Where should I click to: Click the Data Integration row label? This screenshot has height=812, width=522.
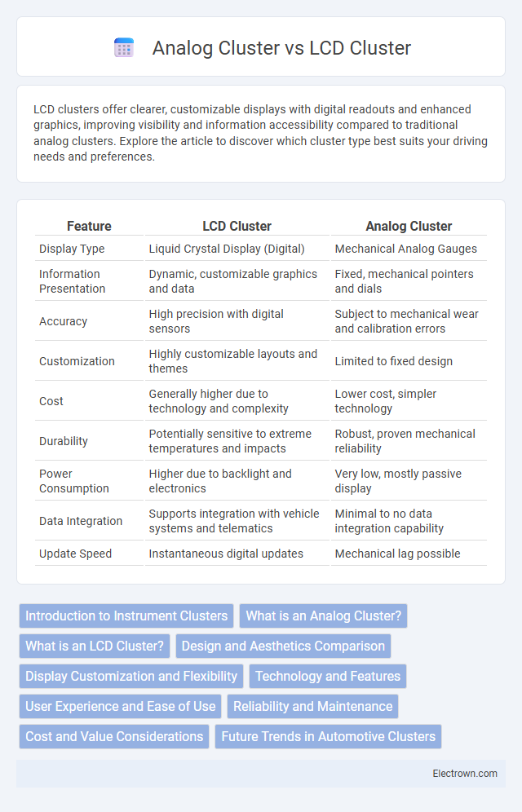coord(81,521)
